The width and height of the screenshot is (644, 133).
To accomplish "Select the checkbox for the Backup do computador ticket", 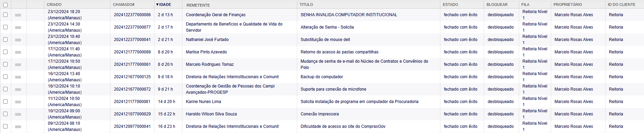I will 5,76.
